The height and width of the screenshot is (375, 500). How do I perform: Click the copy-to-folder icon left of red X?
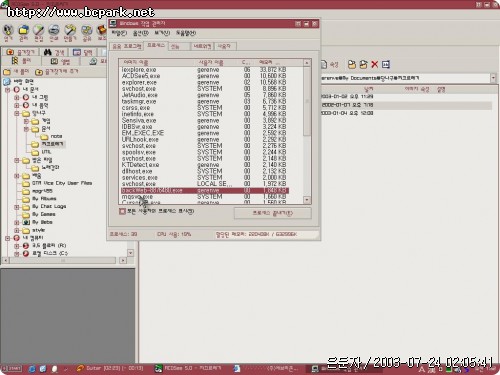click(x=363, y=64)
